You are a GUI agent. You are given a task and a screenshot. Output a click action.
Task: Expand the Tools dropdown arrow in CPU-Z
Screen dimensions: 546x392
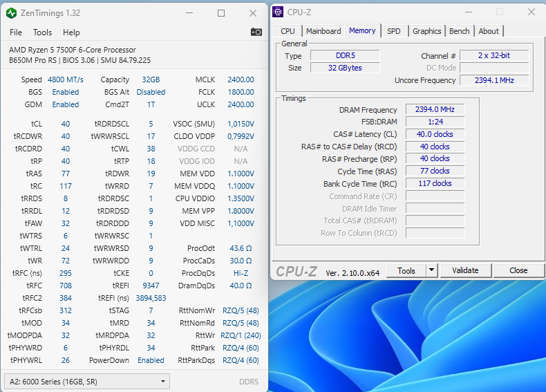[x=432, y=270]
